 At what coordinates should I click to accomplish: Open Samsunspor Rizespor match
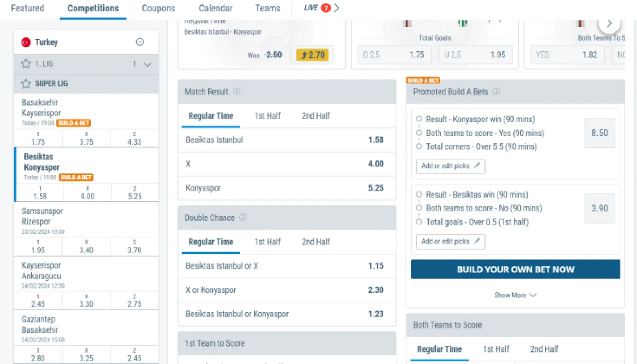[x=86, y=220]
